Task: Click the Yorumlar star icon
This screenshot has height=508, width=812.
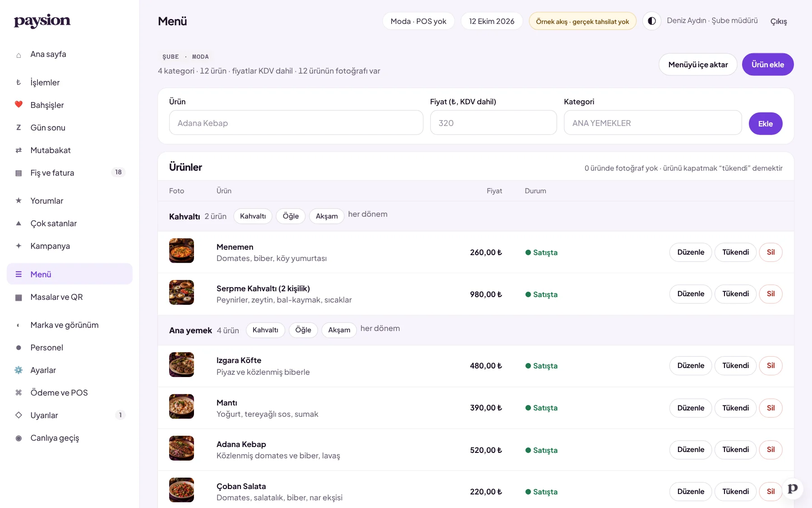Action: click(x=18, y=200)
